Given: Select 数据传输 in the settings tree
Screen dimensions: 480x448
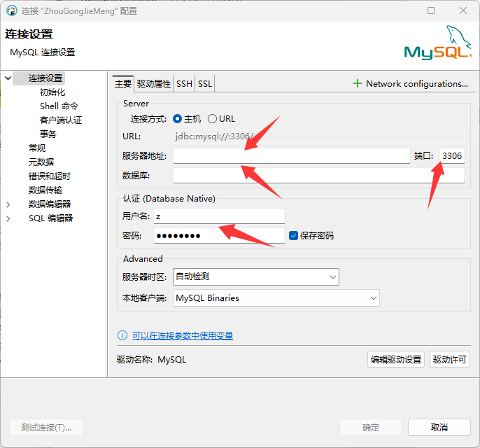Looking at the screenshot, I should click(45, 190).
